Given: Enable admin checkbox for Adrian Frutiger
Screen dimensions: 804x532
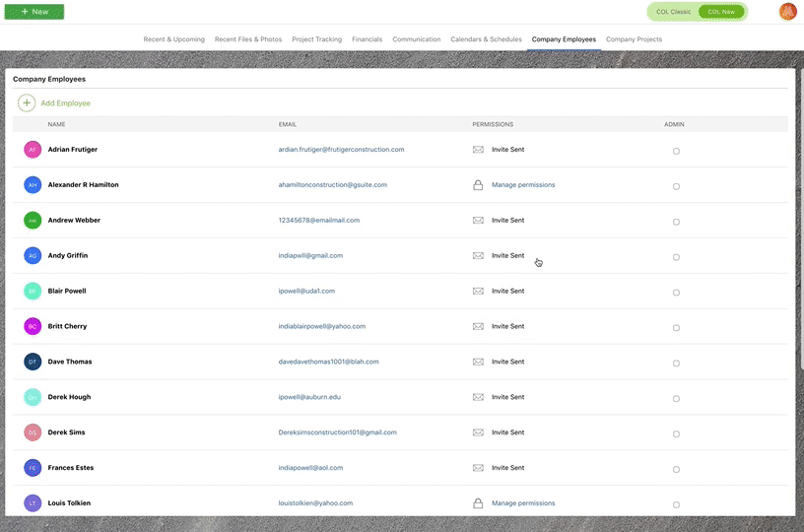Looking at the screenshot, I should (676, 152).
